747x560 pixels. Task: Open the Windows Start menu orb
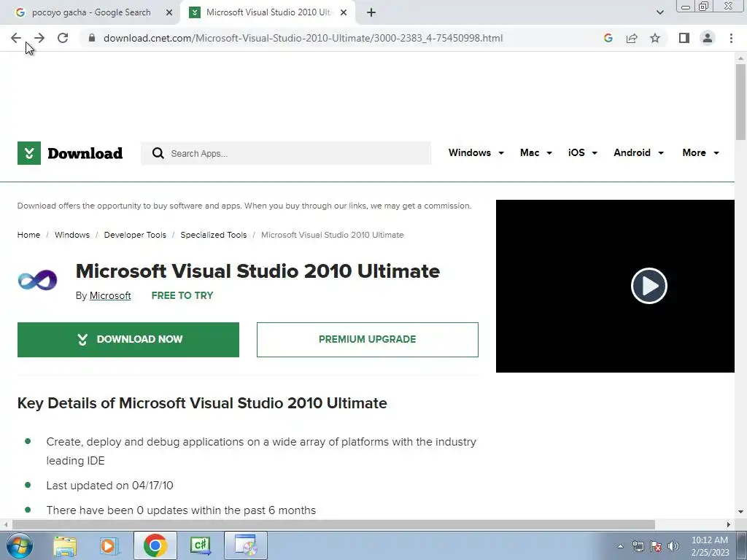point(20,545)
